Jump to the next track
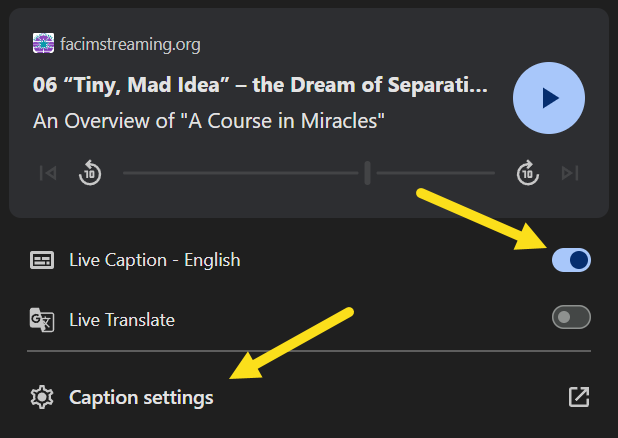The height and width of the screenshot is (438, 618). click(570, 173)
